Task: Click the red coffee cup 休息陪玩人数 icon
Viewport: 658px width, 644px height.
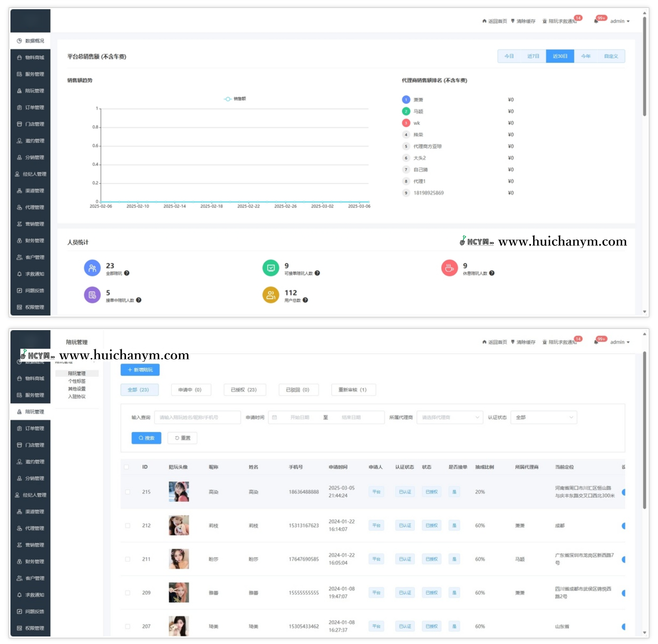Action: click(449, 268)
